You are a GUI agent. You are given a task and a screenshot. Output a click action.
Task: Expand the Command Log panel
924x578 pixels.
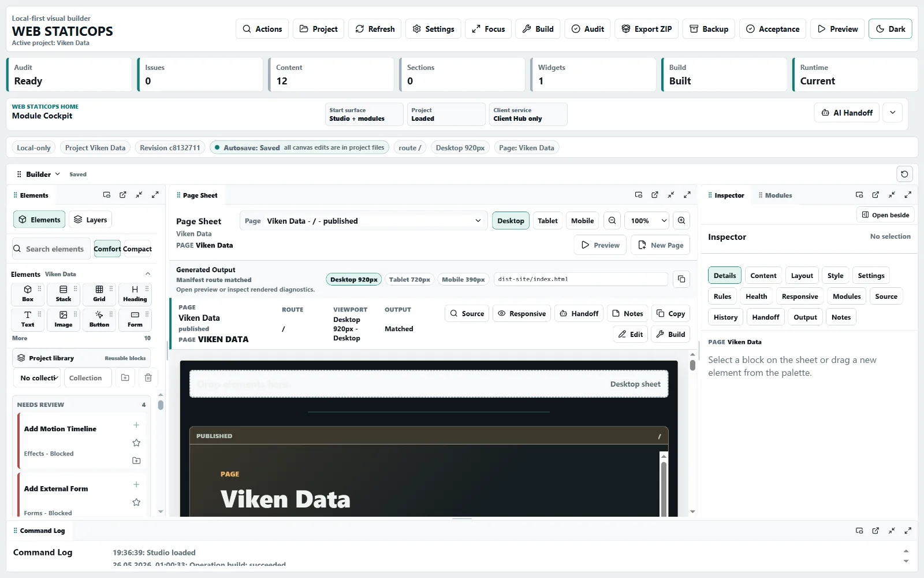908,531
